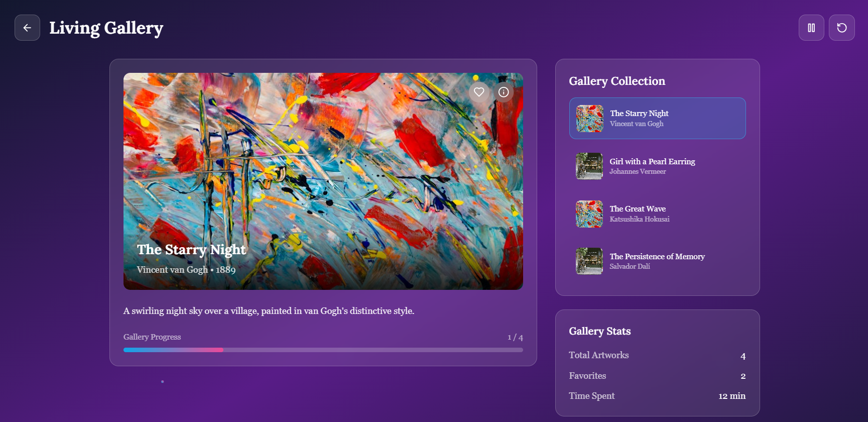This screenshot has width=868, height=422.
Task: Click The Starry Night title over the artwork
Action: 191,250
